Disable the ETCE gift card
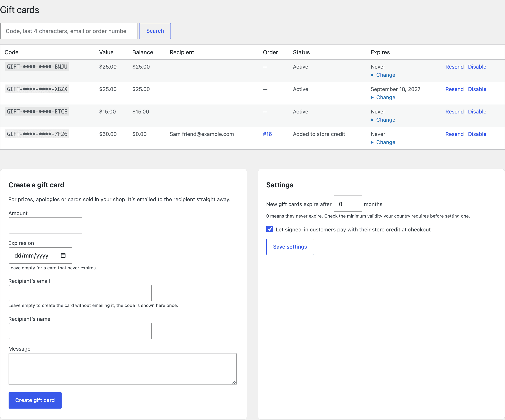505x420 pixels. pyautogui.click(x=477, y=111)
